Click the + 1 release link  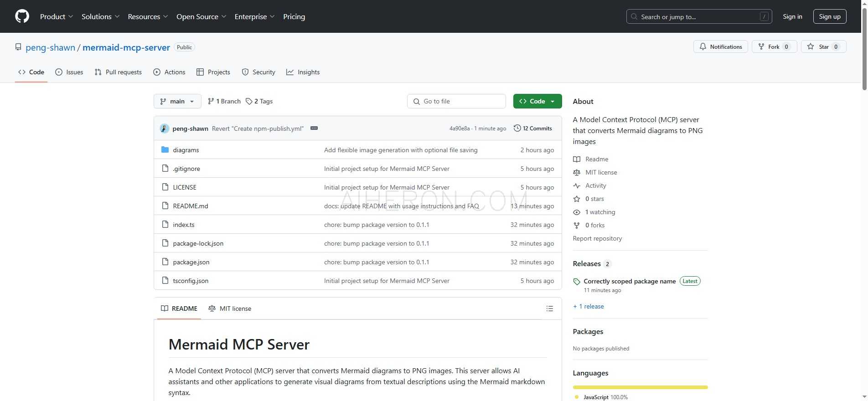pos(589,306)
